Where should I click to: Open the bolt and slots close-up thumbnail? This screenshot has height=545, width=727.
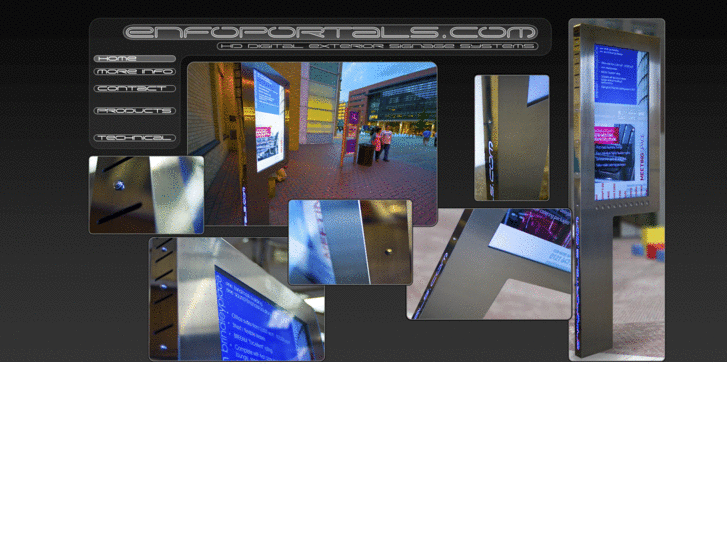147,195
